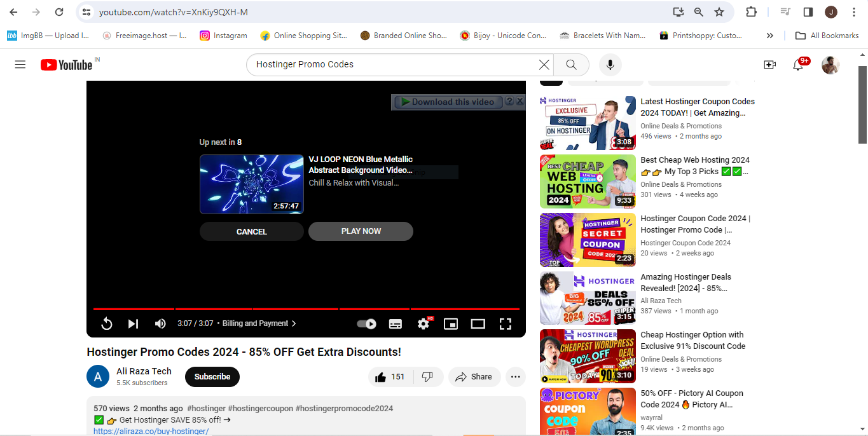Viewport: 868px width, 436px height.
Task: Subscribe to Ali Raza Tech channel
Action: pos(212,377)
